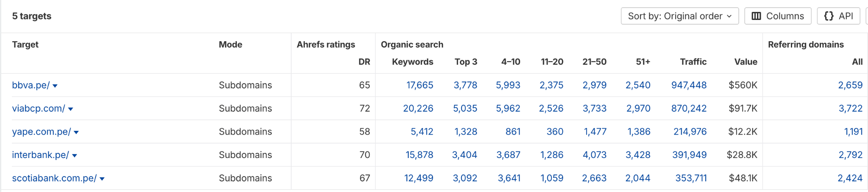
Task: Click the yape.com.pe/ target link
Action: [41, 132]
